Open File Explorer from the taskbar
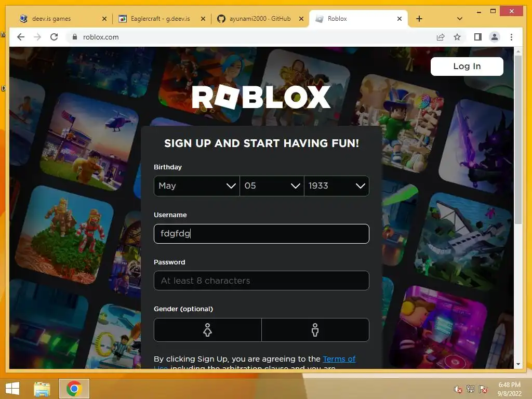This screenshot has width=532, height=399. [42, 389]
